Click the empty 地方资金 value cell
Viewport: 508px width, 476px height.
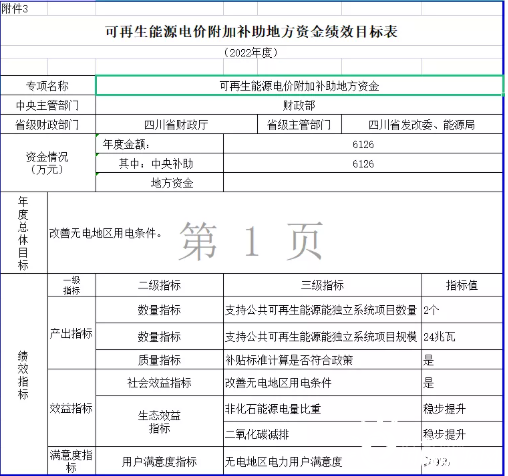[363, 183]
